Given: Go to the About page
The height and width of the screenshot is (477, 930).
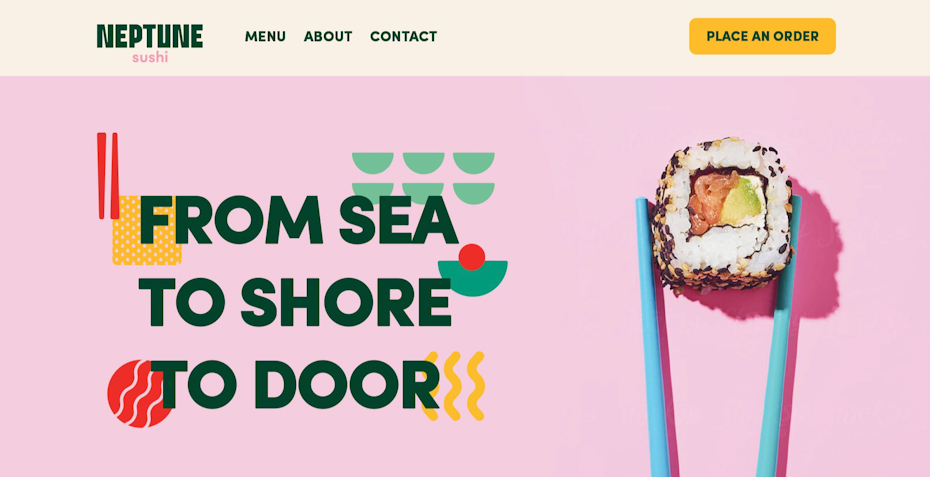Looking at the screenshot, I should tap(328, 36).
